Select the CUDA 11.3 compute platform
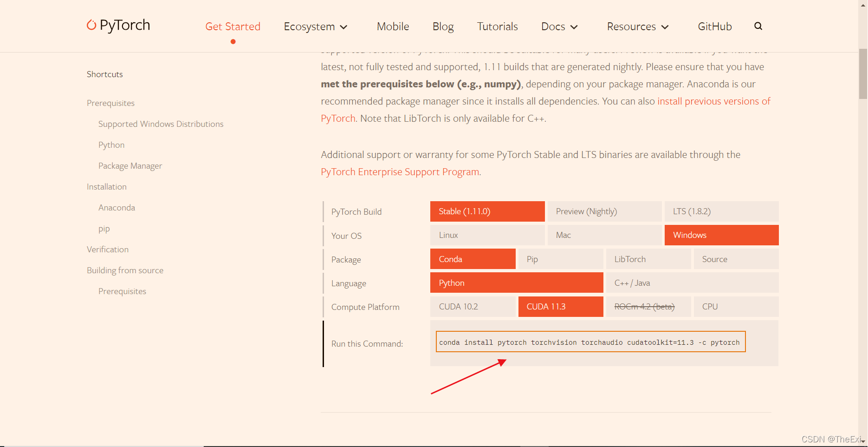Viewport: 868px width, 447px height. [560, 307]
